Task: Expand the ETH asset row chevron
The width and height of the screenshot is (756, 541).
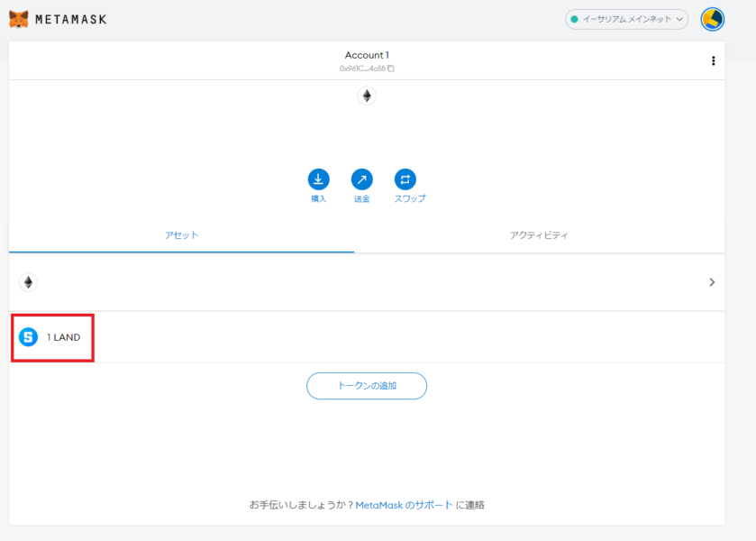Action: pyautogui.click(x=712, y=282)
